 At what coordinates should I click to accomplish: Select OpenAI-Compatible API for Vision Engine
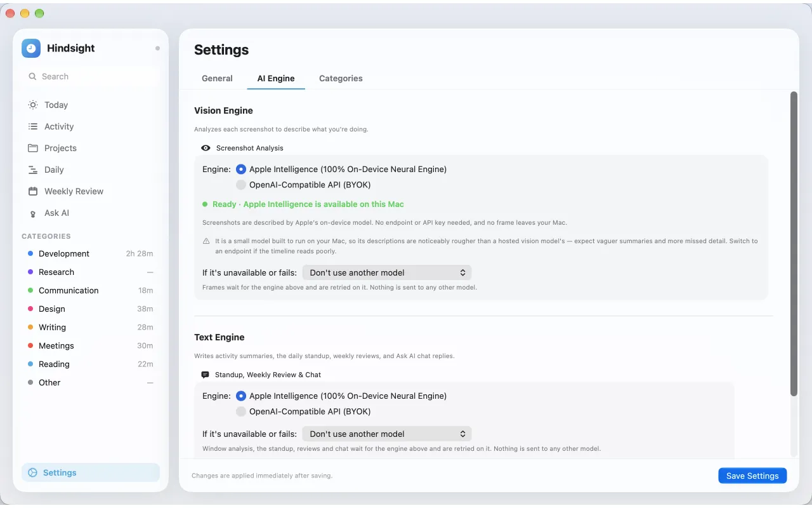(x=241, y=185)
